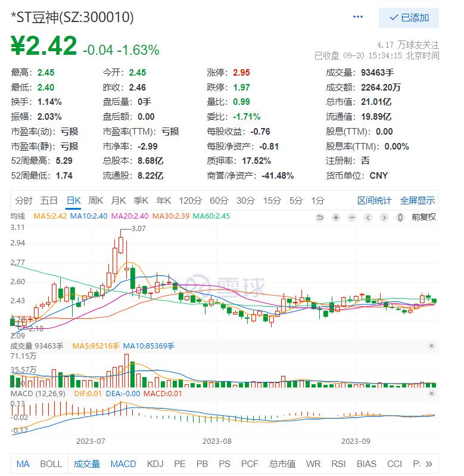This screenshot has width=464, height=476.
Task: Click the DIF:0.01 MACD legend
Action: (88, 394)
